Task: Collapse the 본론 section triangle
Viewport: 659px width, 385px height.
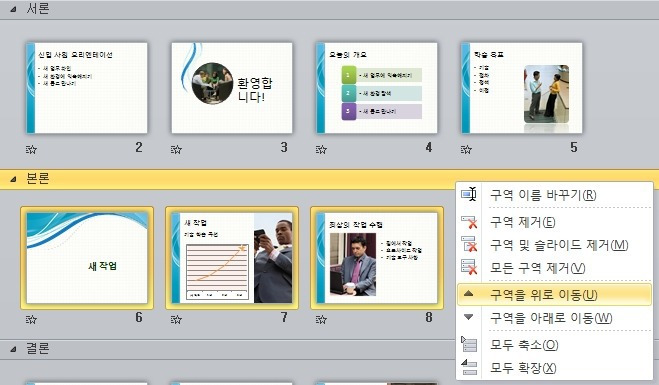Action: (13, 179)
